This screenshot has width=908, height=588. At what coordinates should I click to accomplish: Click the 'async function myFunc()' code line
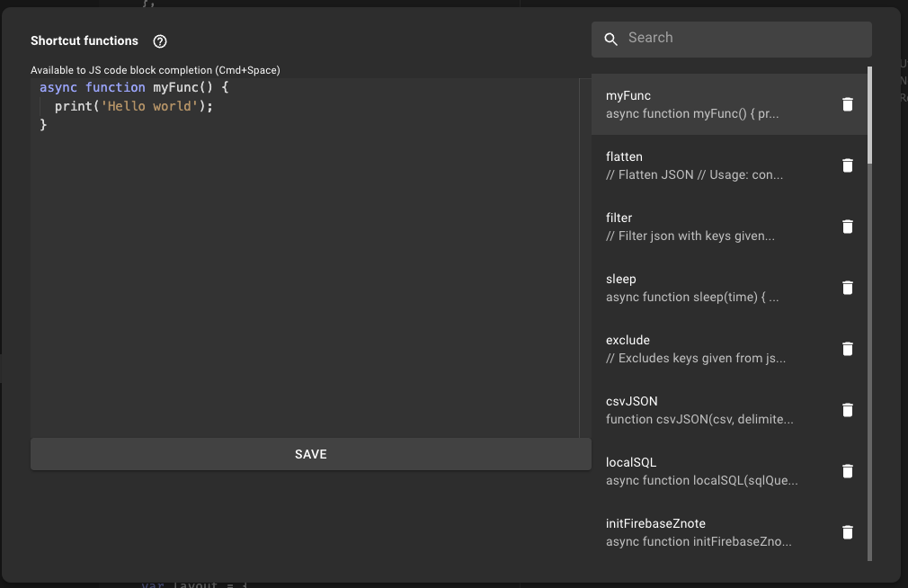tap(134, 87)
